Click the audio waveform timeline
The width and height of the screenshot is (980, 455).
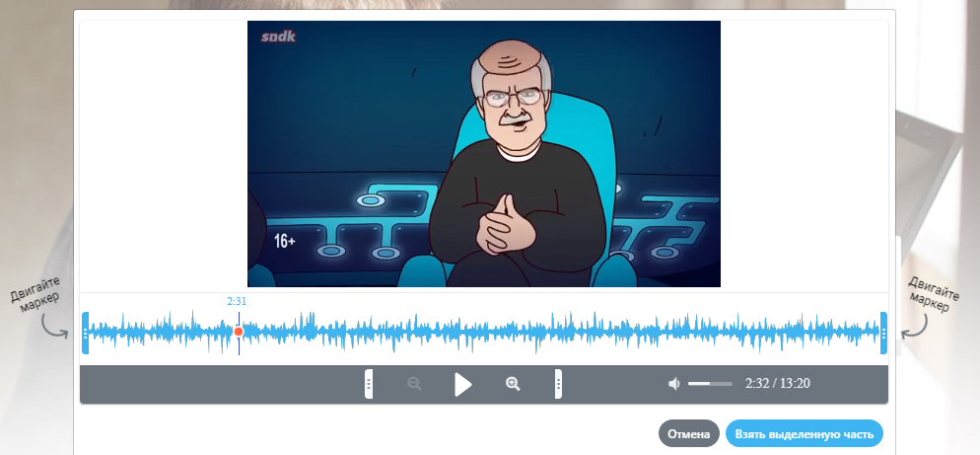coord(484,333)
